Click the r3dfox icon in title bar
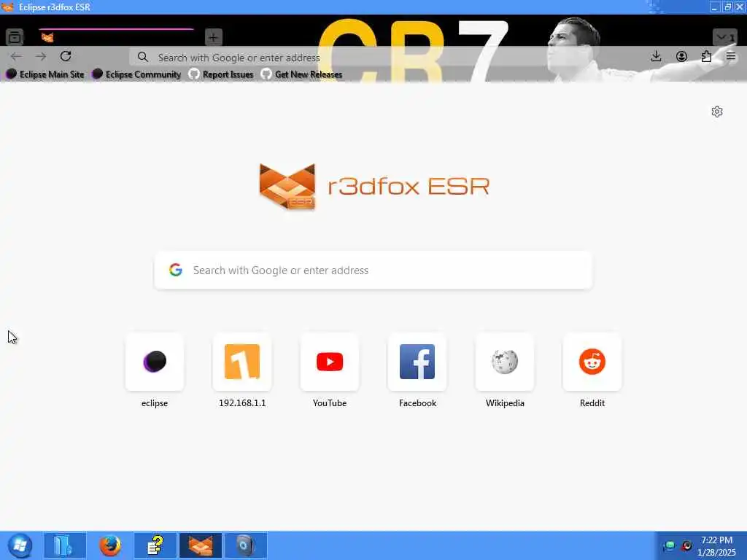Image resolution: width=747 pixels, height=560 pixels. click(8, 7)
